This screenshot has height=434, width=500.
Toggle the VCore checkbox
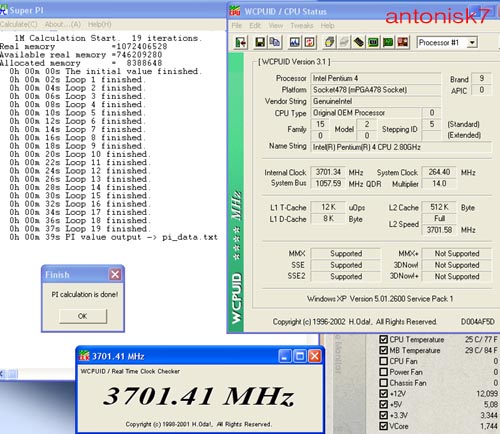(384, 426)
